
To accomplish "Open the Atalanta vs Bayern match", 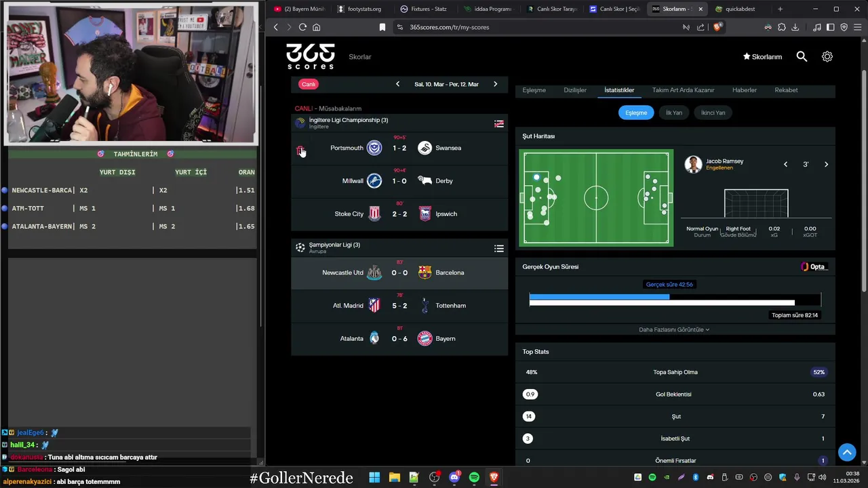I will 399,339.
